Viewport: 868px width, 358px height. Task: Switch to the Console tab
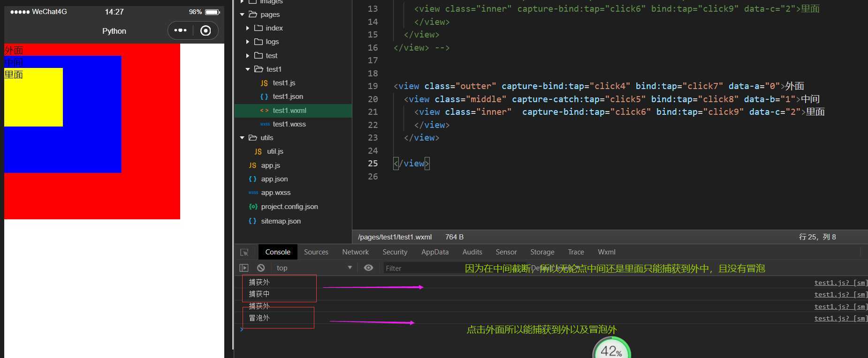pyautogui.click(x=278, y=252)
